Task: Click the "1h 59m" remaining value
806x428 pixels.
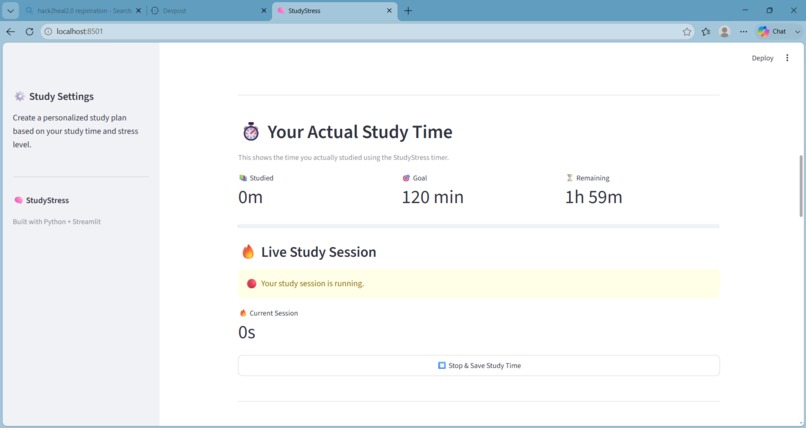Action: 594,197
